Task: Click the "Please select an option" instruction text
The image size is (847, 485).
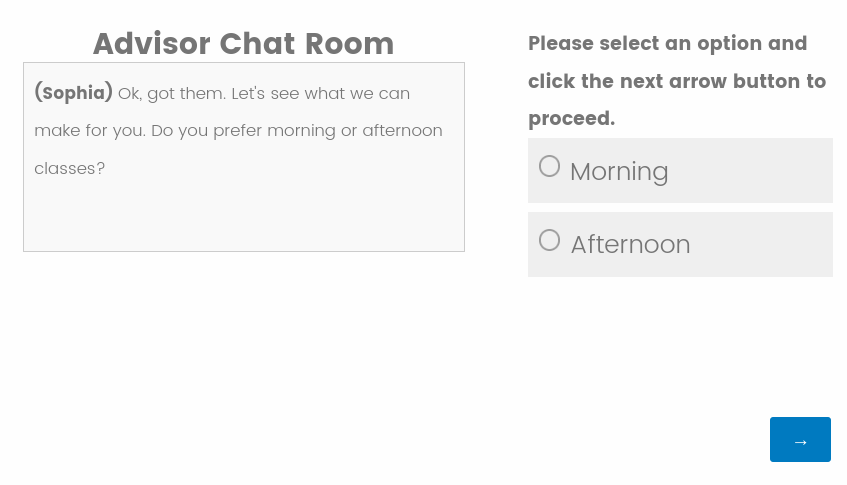Action: tap(667, 44)
